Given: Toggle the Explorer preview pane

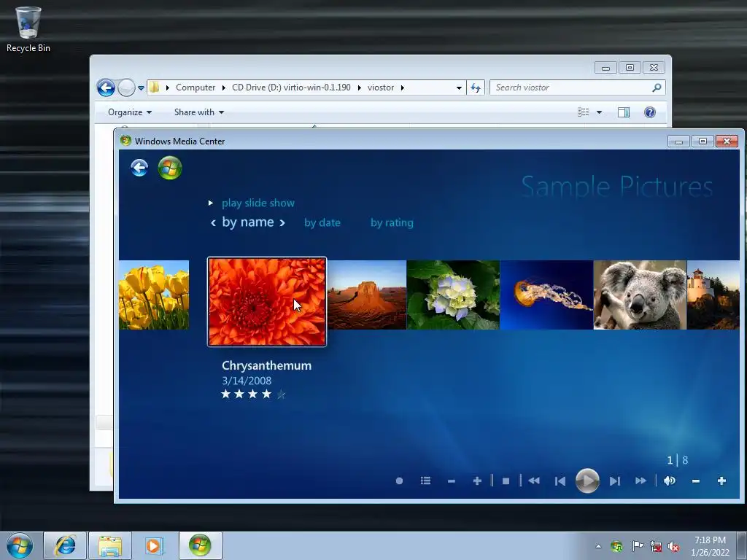Looking at the screenshot, I should click(623, 112).
